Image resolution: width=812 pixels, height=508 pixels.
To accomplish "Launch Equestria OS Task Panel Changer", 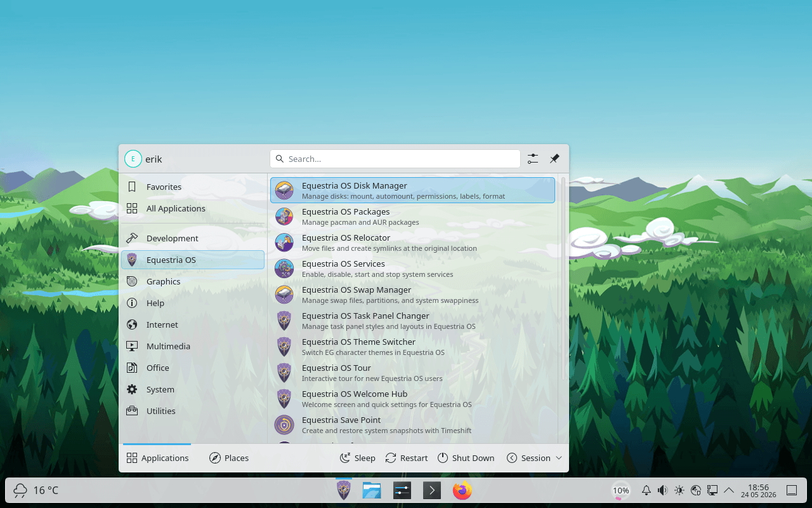I will click(412, 321).
